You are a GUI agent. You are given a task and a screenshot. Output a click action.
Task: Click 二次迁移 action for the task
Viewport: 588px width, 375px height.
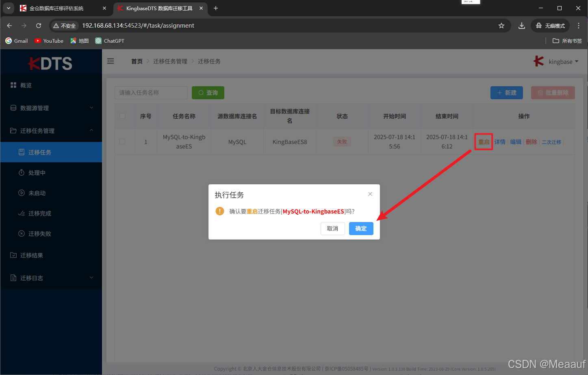click(551, 142)
